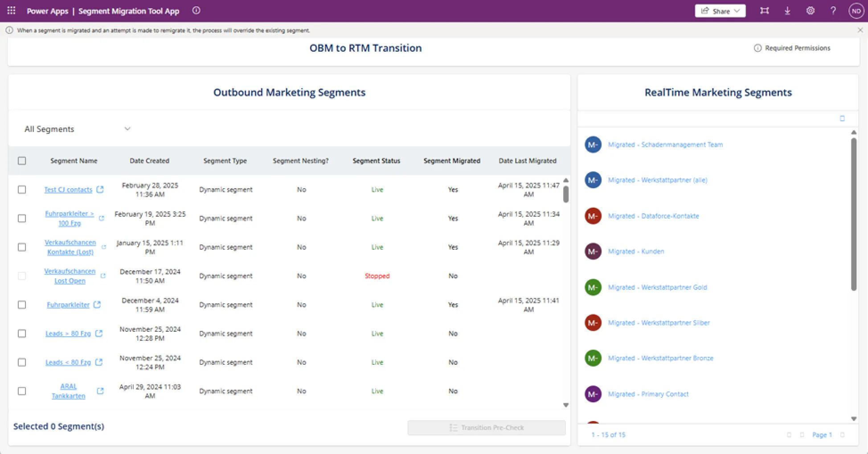Image resolution: width=868 pixels, height=454 pixels.
Task: Click the refresh icon in RealTime panel
Action: 842,119
